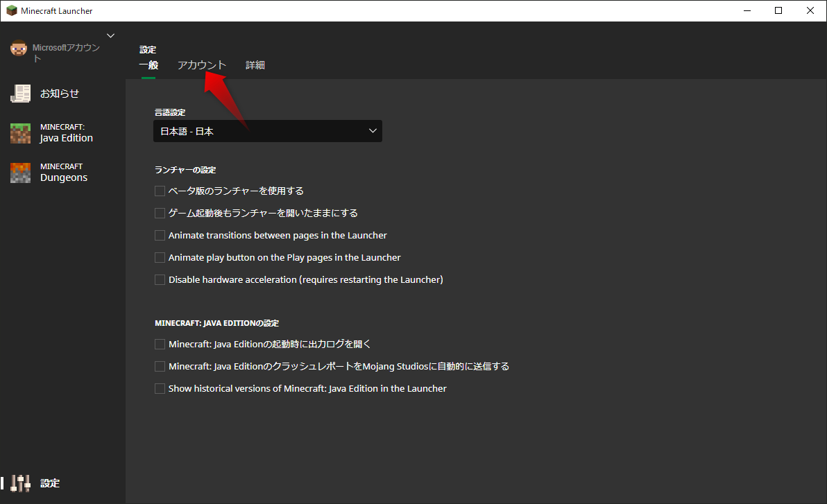This screenshot has width=827, height=504.
Task: Enable Show historical versions checkbox
Action: click(x=160, y=388)
